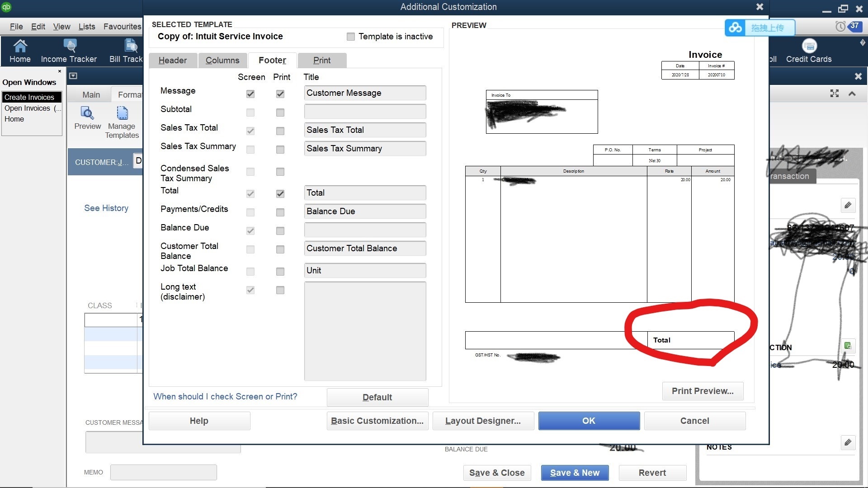The height and width of the screenshot is (488, 868).
Task: Click the Print Preview button
Action: point(702,391)
